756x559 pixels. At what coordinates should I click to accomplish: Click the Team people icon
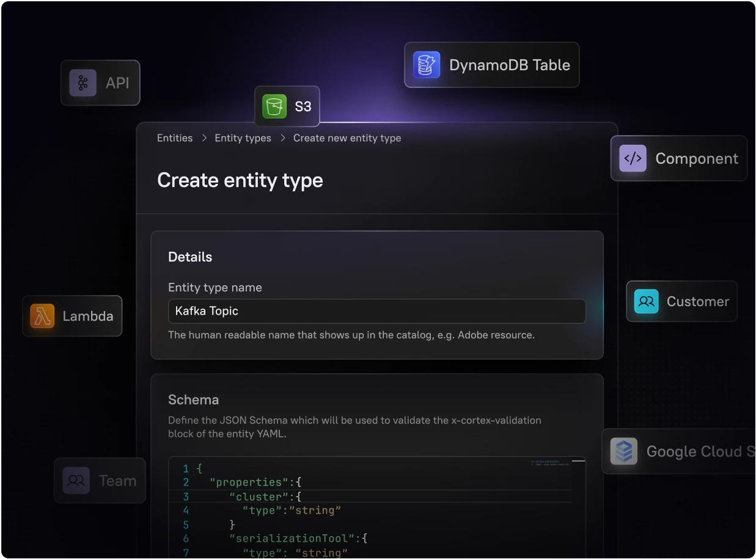point(76,481)
